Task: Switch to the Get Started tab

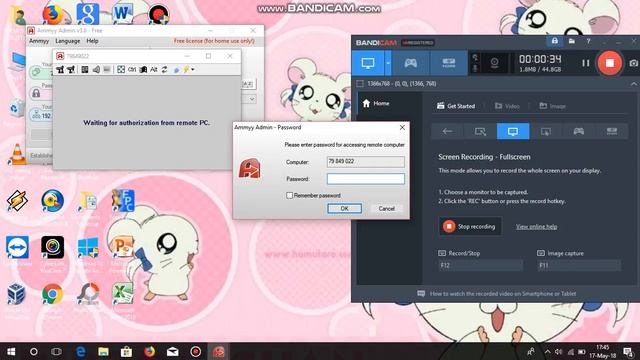Action: (456, 106)
